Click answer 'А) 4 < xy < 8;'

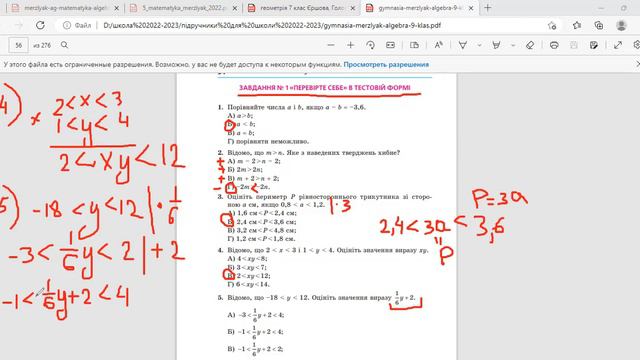click(247, 258)
